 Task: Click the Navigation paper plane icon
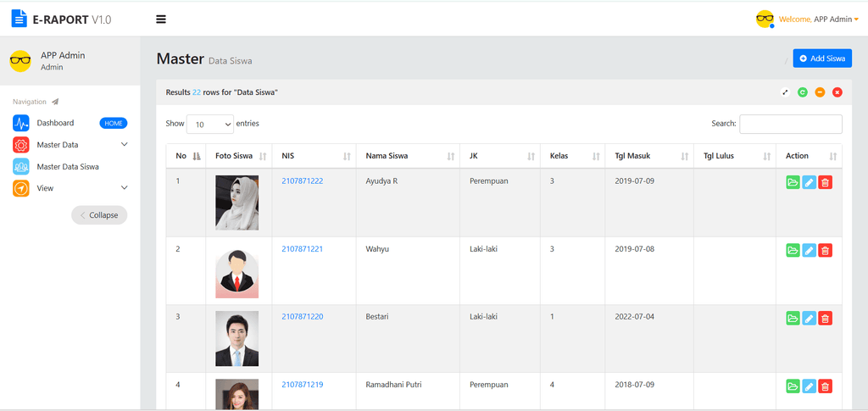click(55, 102)
